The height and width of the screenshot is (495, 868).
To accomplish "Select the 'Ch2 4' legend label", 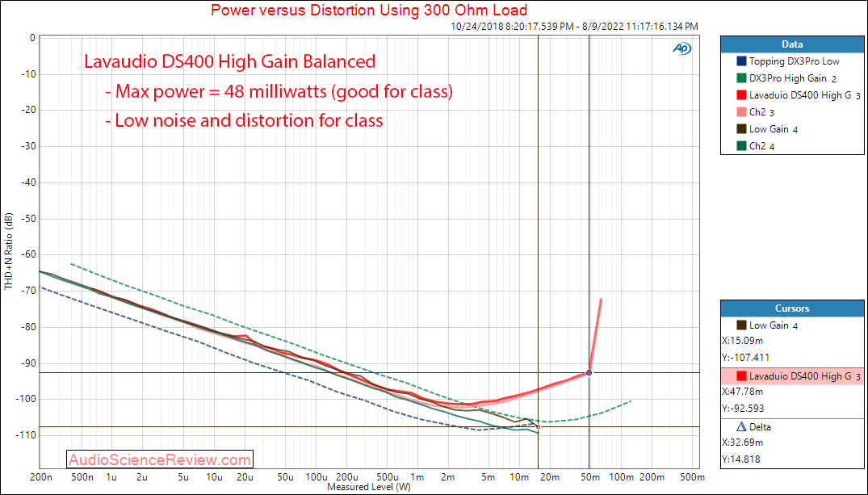I will click(x=761, y=146).
